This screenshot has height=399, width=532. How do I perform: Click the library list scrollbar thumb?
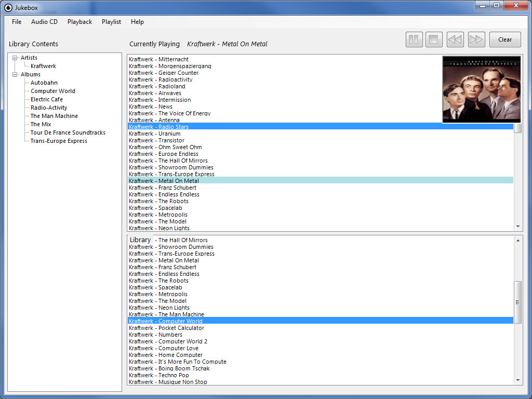point(518,302)
